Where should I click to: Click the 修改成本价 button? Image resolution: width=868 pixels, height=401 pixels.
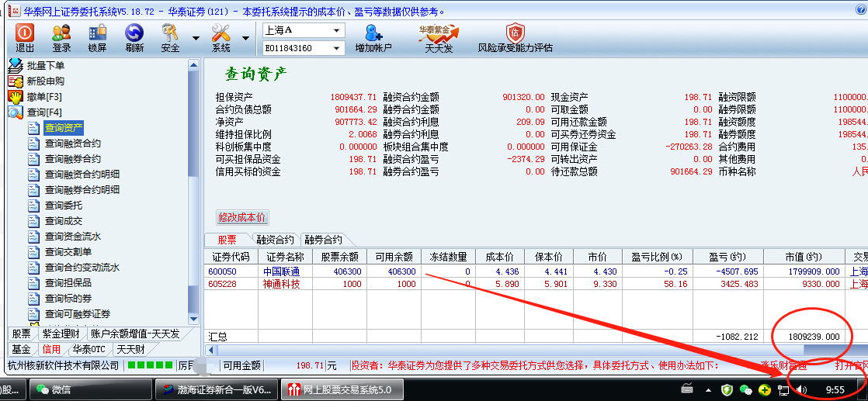[x=242, y=217]
